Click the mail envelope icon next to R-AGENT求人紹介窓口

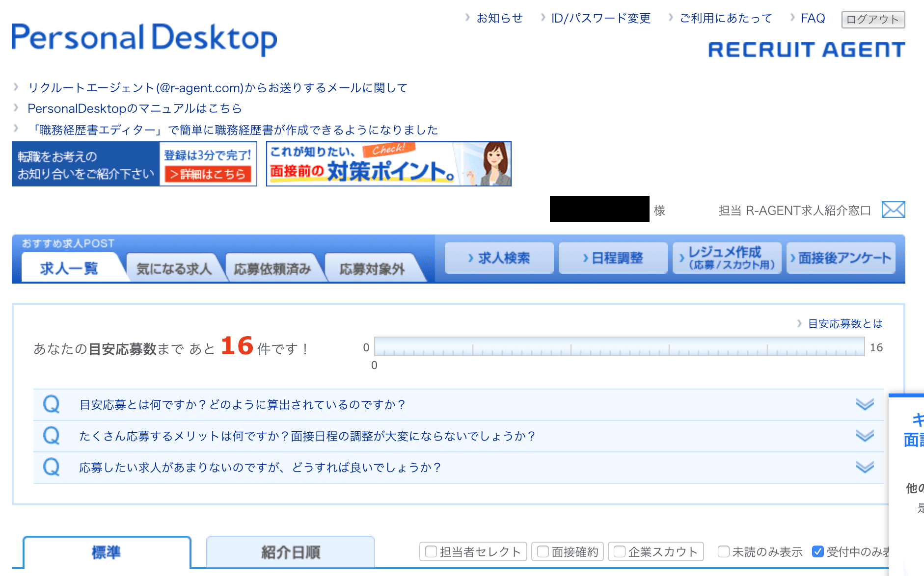pos(893,209)
